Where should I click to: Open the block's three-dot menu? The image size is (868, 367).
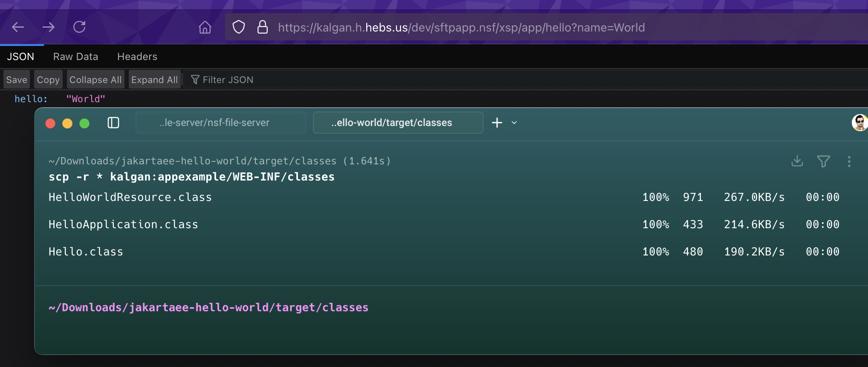tap(849, 161)
